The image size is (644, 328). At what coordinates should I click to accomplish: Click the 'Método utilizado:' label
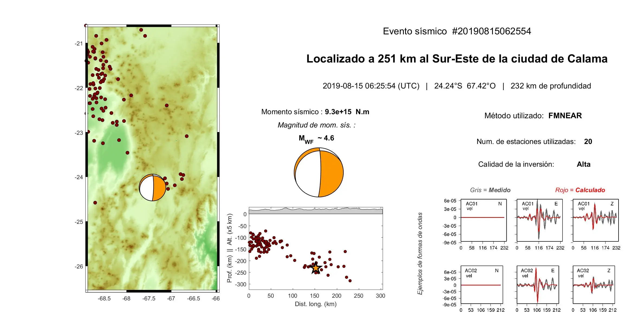514,116
